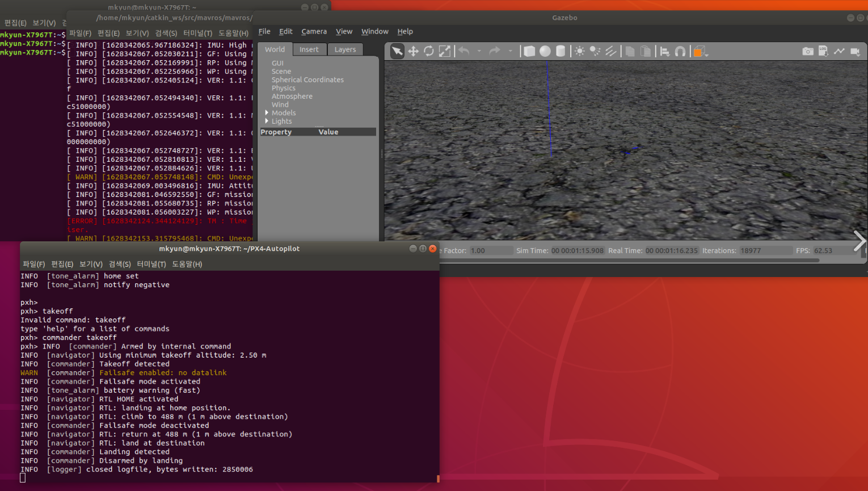Activate the scale mode tool in Gazebo
Viewport: 868px width, 491px height.
point(445,51)
